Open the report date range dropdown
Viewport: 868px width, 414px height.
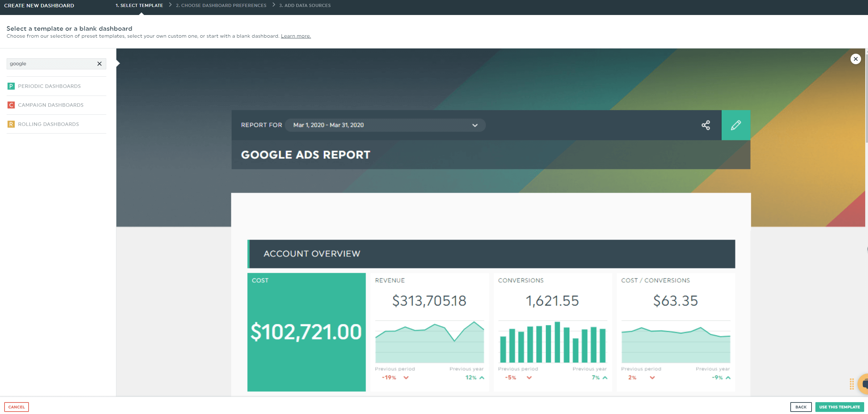point(385,125)
